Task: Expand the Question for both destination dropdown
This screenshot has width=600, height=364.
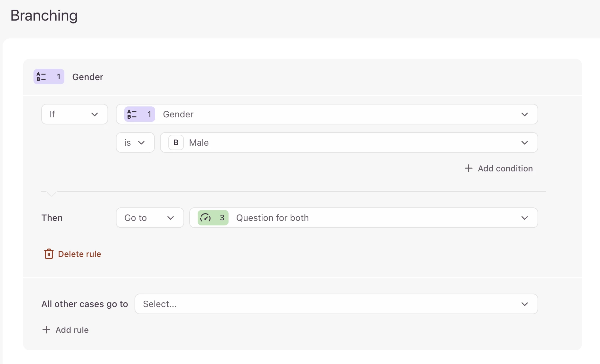Action: pyautogui.click(x=363, y=218)
